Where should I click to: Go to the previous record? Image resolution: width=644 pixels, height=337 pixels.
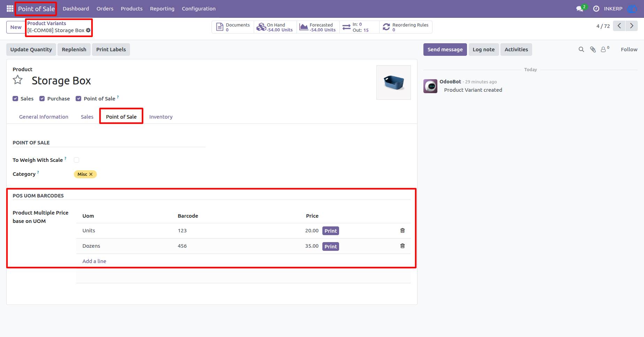pos(619,26)
